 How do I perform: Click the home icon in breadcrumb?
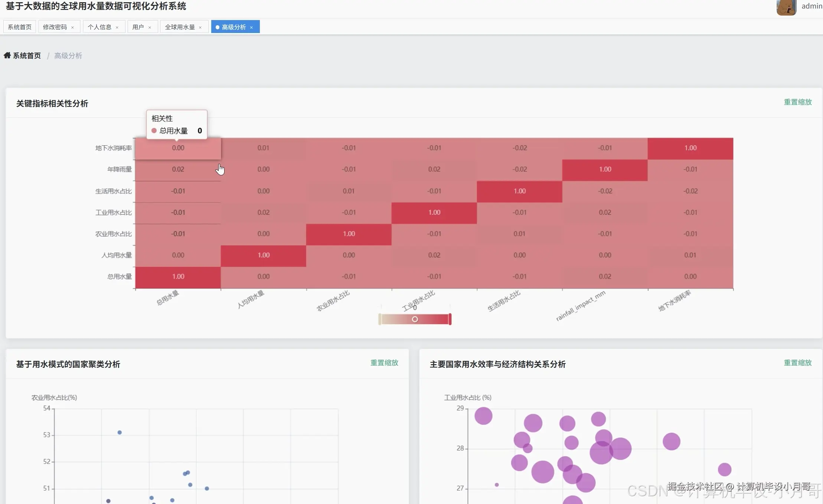click(7, 56)
